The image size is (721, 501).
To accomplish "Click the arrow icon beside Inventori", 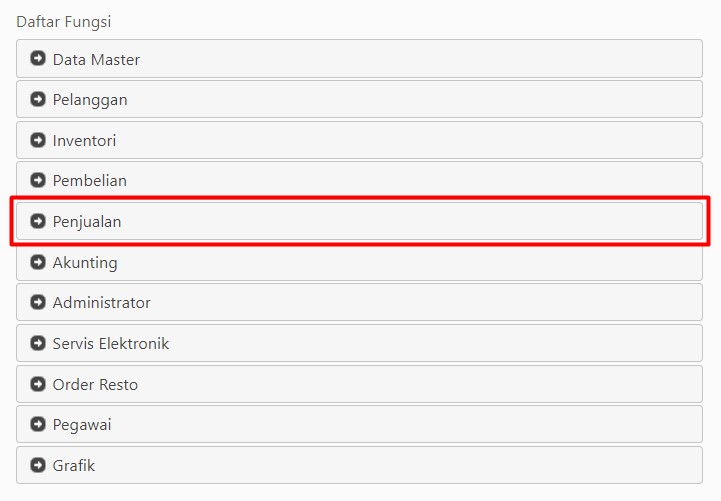I will [x=38, y=140].
